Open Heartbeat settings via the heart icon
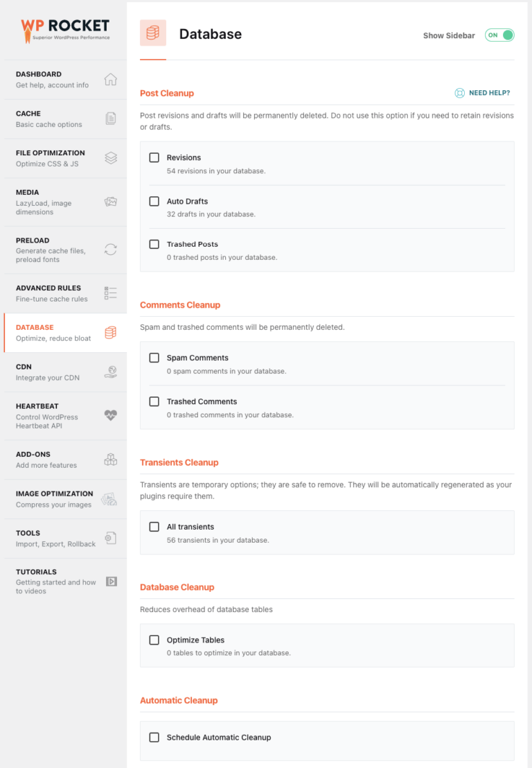The width and height of the screenshot is (532, 768). pyautogui.click(x=111, y=416)
